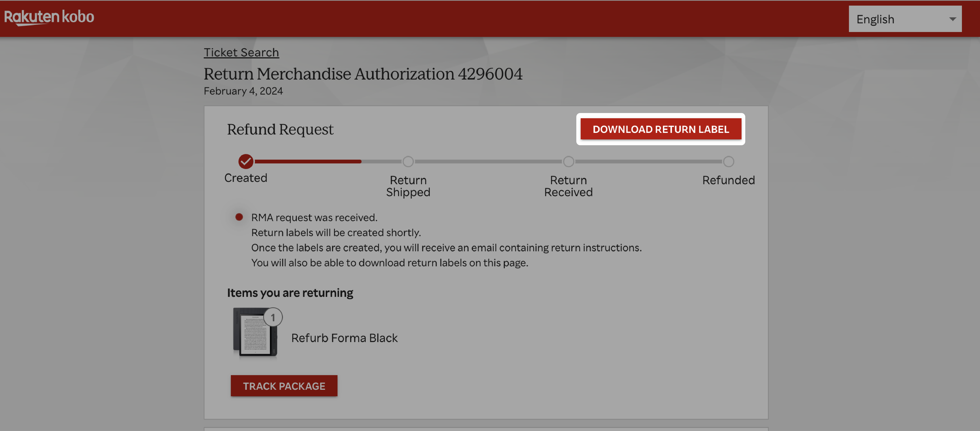Viewport: 980px width, 431px height.
Task: Click the Return Shipped progress node
Action: [x=407, y=161]
